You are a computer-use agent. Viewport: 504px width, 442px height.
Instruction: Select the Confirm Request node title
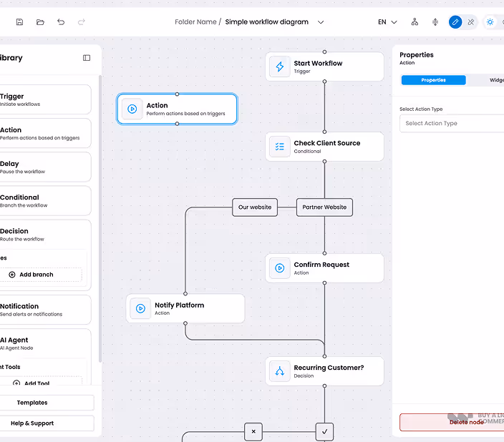321,265
